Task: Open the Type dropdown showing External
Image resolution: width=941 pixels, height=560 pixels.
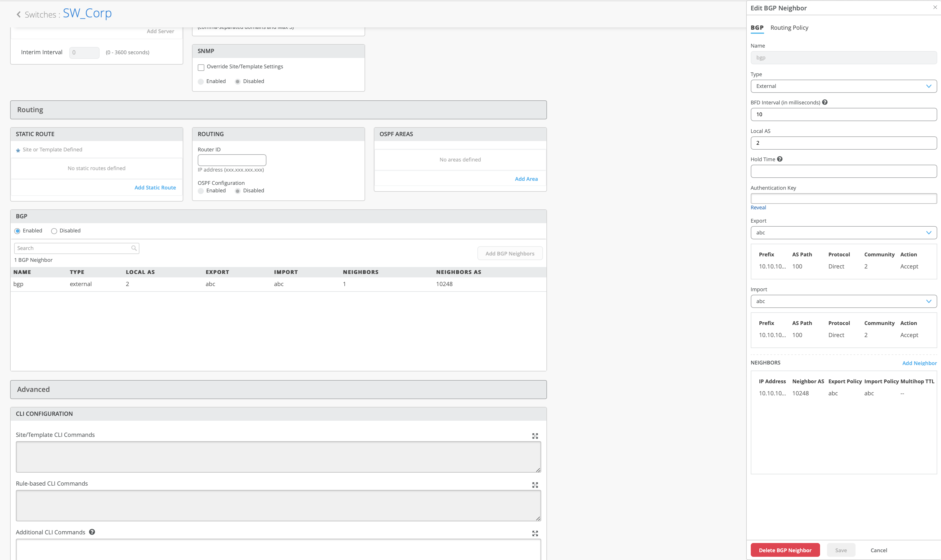Action: tap(843, 86)
